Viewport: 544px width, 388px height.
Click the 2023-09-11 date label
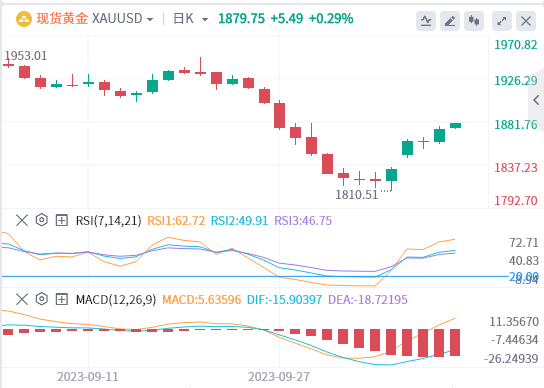pos(87,377)
